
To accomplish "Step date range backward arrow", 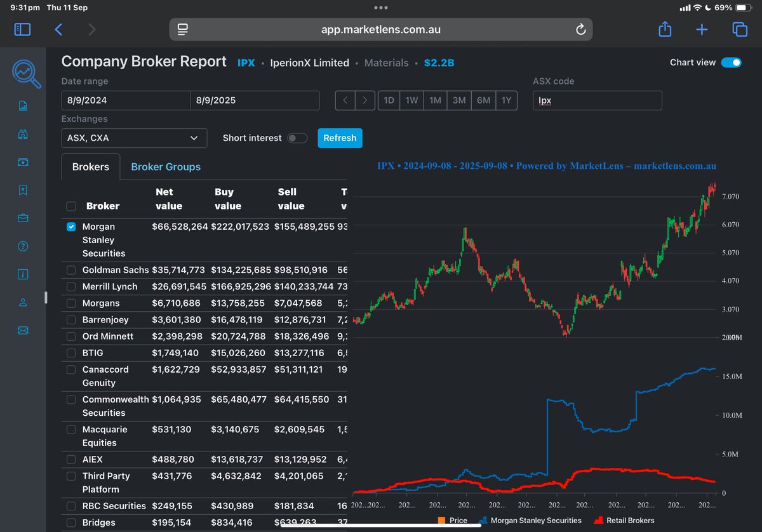I will (345, 100).
